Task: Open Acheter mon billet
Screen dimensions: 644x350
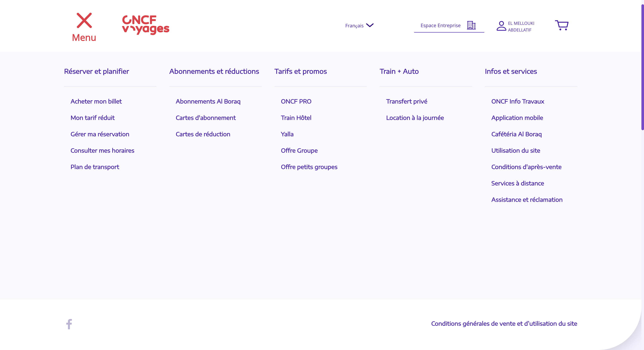Action: [96, 101]
